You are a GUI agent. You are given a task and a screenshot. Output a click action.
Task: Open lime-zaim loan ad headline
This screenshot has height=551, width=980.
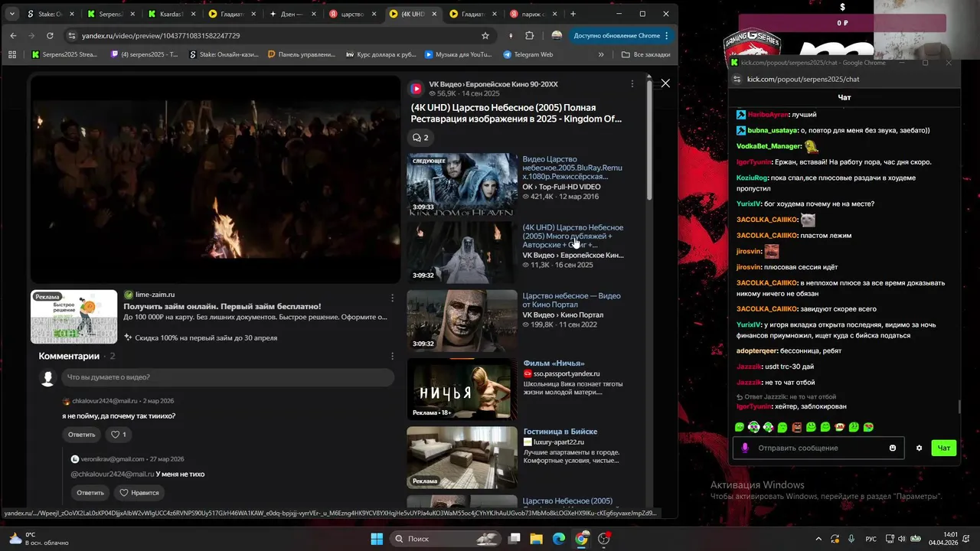pos(222,306)
